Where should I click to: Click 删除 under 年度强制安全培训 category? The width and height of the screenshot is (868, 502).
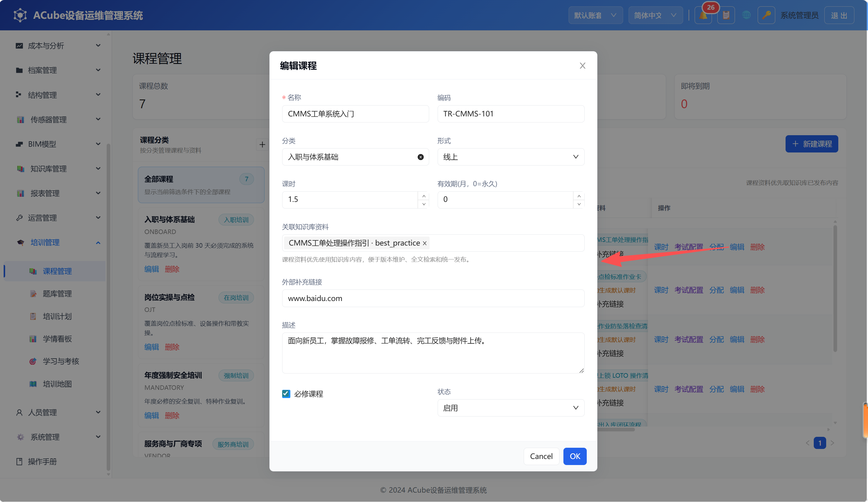tap(172, 416)
